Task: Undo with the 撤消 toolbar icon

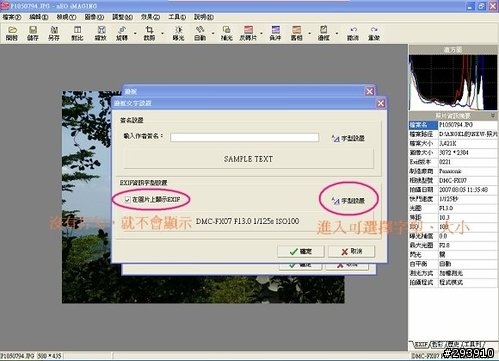Action: pyautogui.click(x=353, y=33)
